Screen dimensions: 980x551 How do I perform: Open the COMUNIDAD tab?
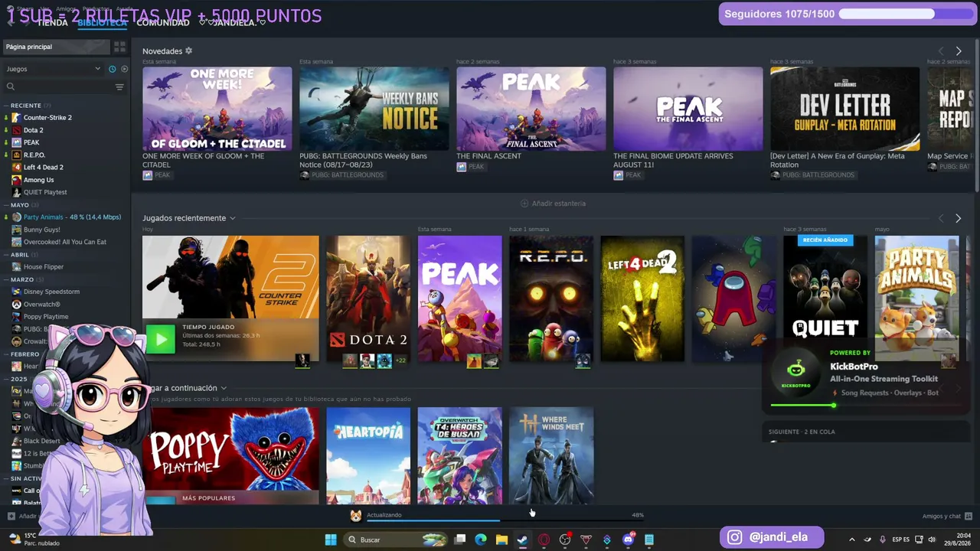coord(163,23)
